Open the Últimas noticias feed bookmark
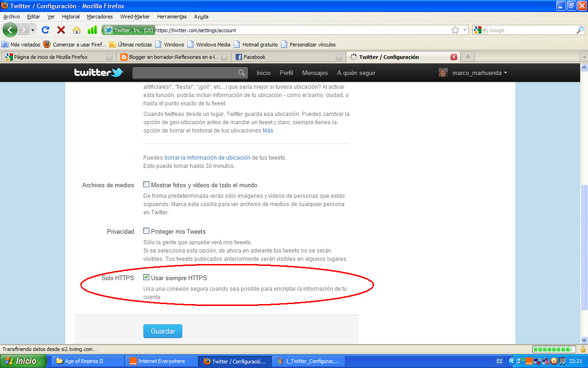This screenshot has width=588, height=368. [130, 45]
